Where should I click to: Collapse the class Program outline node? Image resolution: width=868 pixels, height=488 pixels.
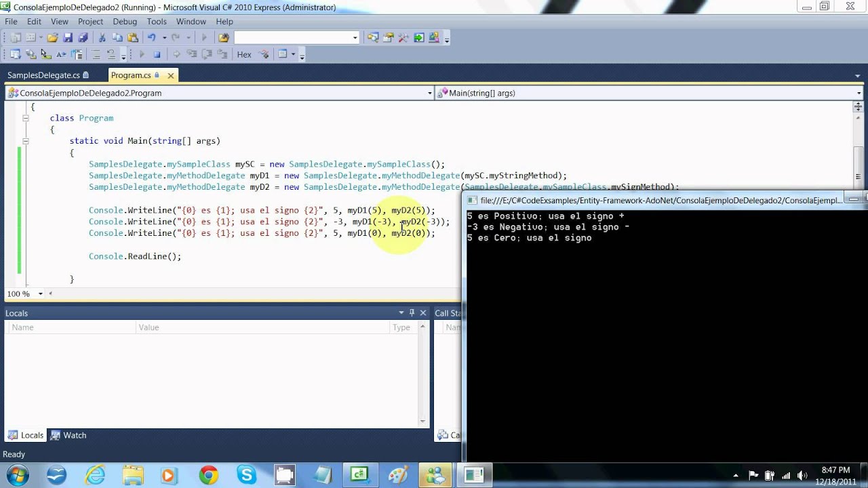coord(26,118)
